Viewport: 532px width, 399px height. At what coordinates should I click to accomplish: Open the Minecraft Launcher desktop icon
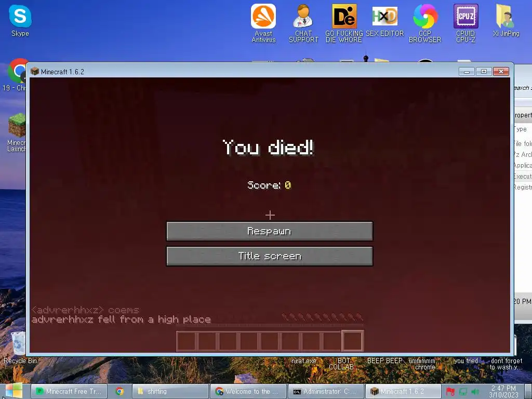coord(16,132)
